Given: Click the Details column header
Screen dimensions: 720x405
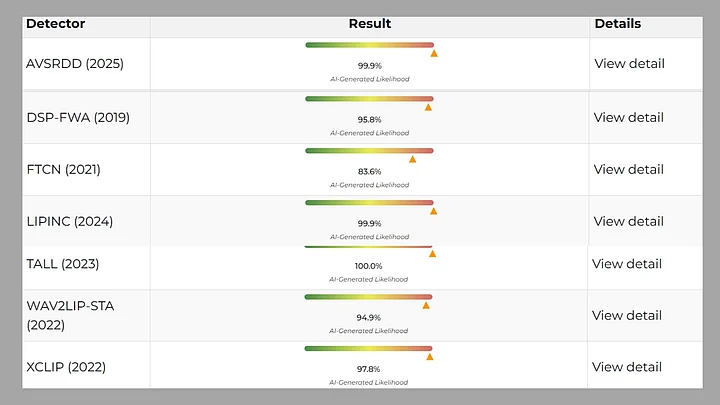Looking at the screenshot, I should [x=618, y=23].
